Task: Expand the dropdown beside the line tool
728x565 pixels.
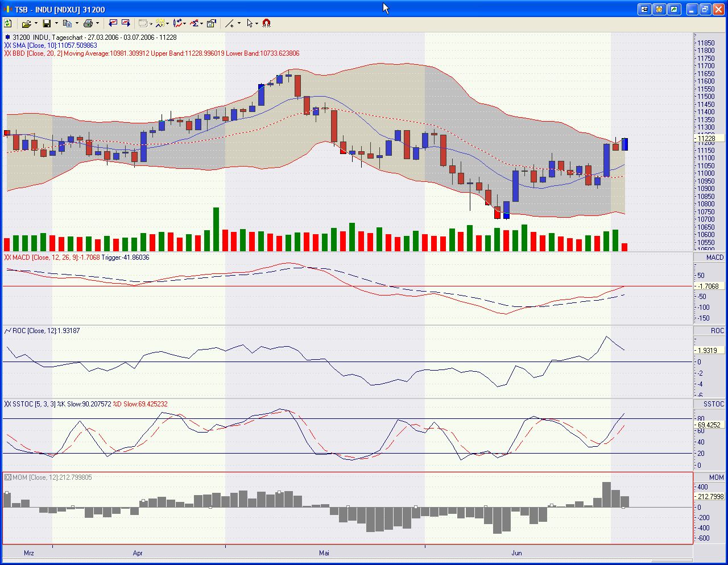Action: point(238,23)
